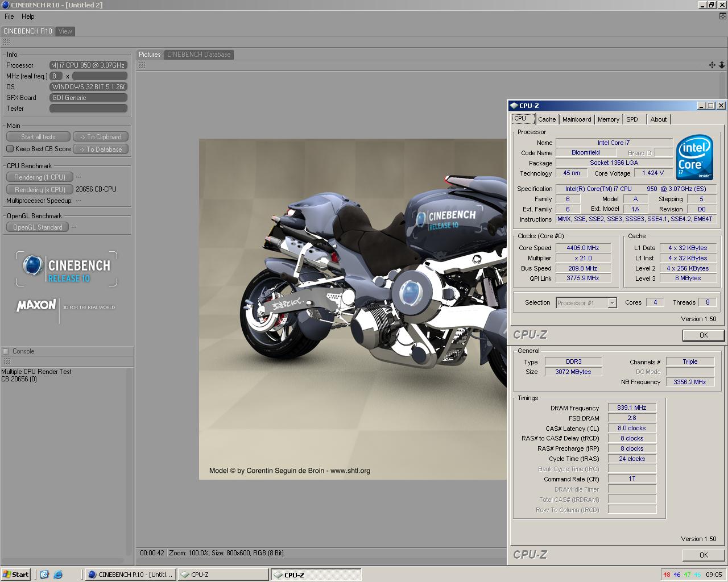Toggle the Console checkbox

click(6, 351)
